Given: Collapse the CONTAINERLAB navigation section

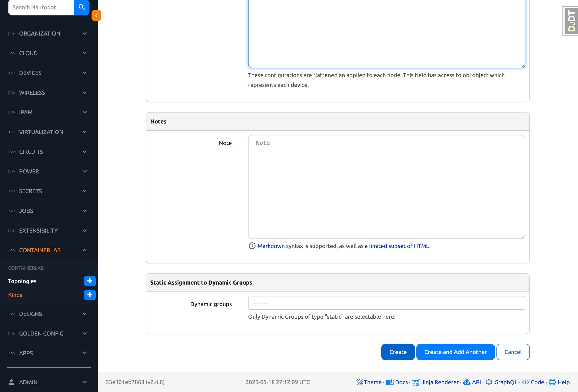Looking at the screenshot, I should [47, 250].
